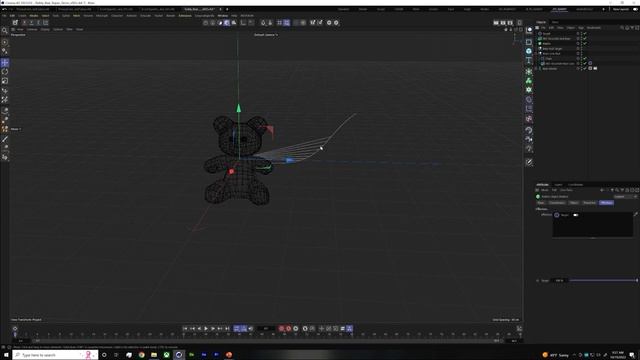640x360 pixels.
Task: Open the green MoGraph cloner palette icon
Action: pos(529,81)
